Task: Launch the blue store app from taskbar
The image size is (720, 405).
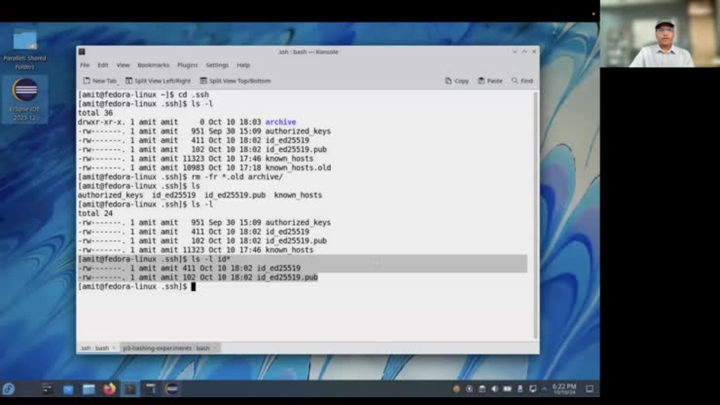Action: [68, 389]
